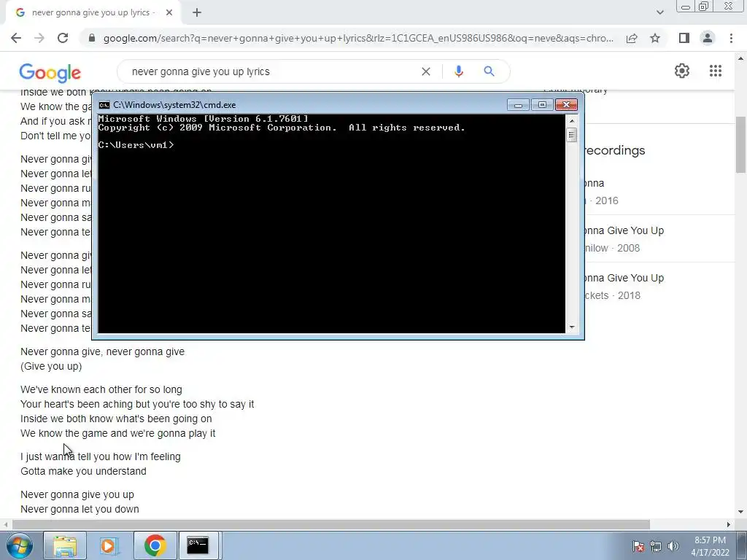The width and height of the screenshot is (747, 560).
Task: Open the network tray icon
Action: tap(656, 546)
